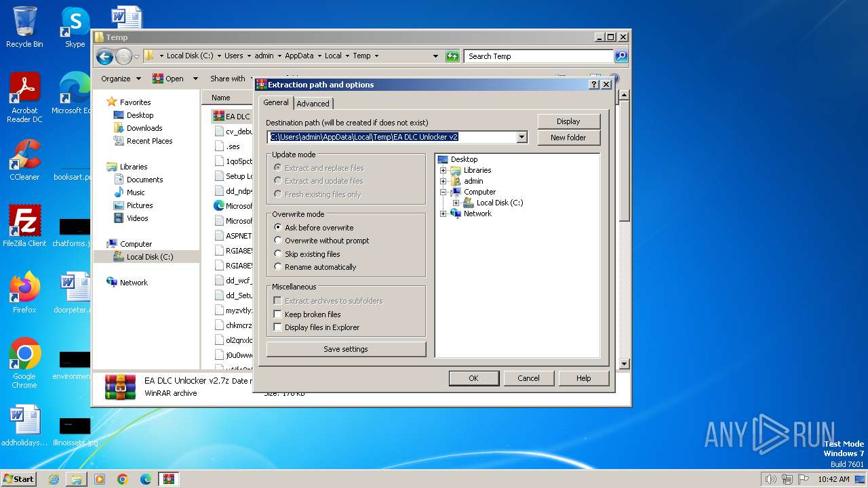Select Overwrite without prompt option
868x488 pixels.
[x=278, y=241]
